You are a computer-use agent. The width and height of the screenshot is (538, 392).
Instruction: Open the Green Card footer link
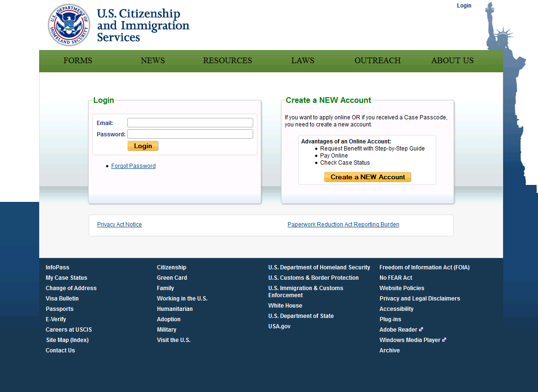pos(172,278)
